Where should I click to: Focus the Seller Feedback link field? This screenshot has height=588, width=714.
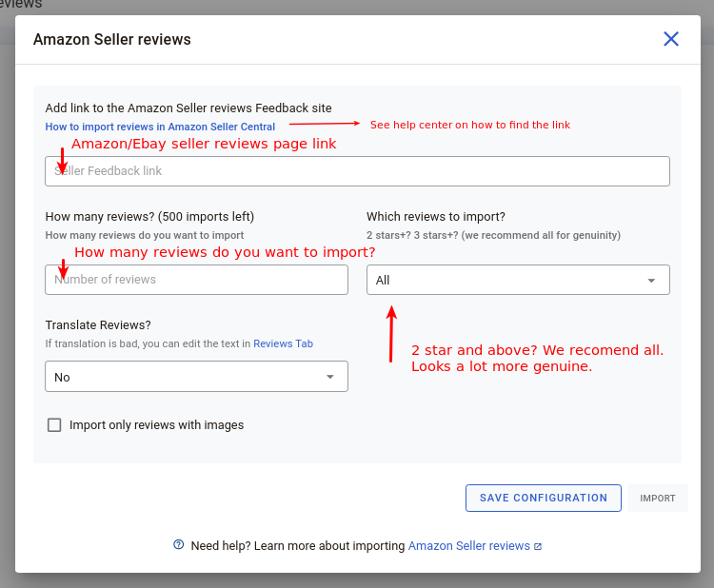[x=357, y=171]
